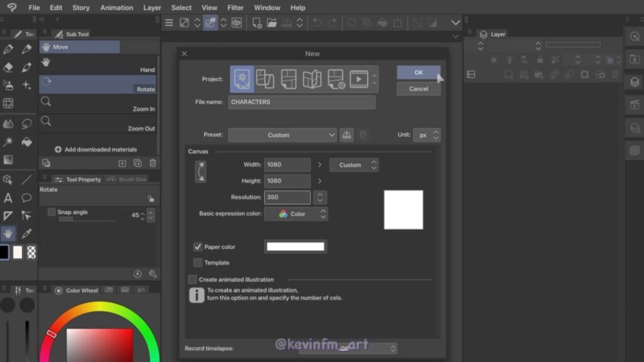Image resolution: width=644 pixels, height=362 pixels.
Task: Open the Preset dropdown
Action: 282,135
